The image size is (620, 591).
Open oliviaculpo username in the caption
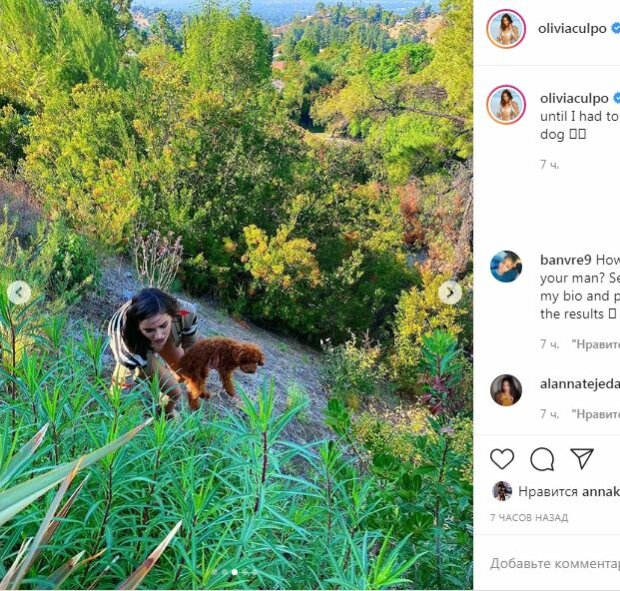click(x=574, y=98)
